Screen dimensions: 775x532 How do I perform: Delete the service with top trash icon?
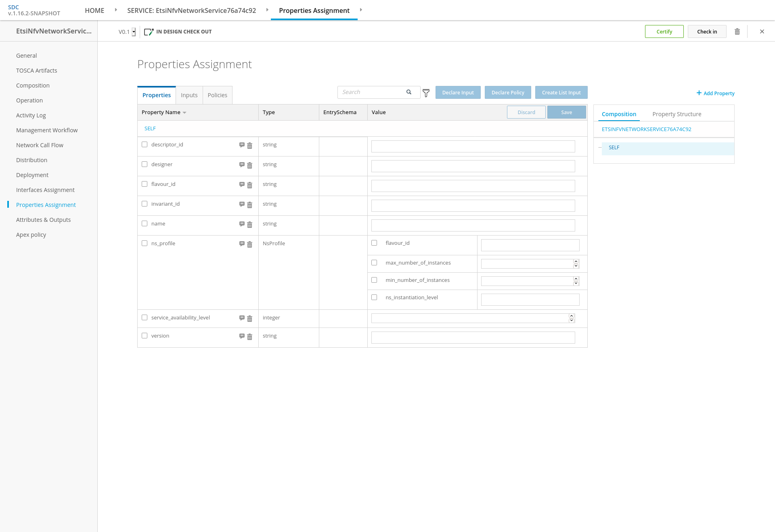[x=737, y=31]
